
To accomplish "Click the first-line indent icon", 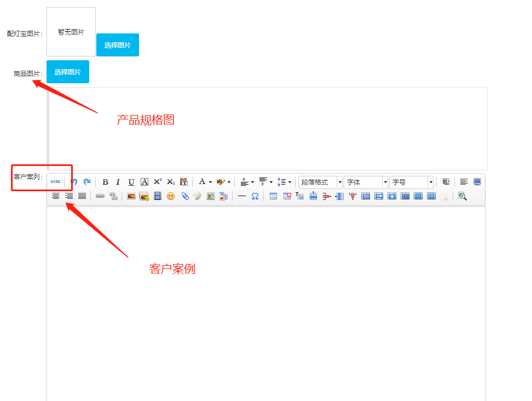I will 446,182.
